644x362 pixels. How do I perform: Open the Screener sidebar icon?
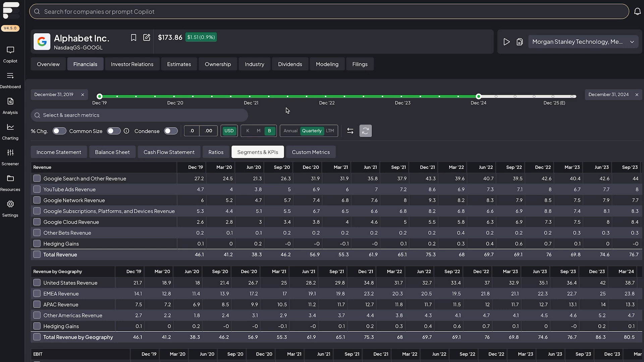coord(10,157)
